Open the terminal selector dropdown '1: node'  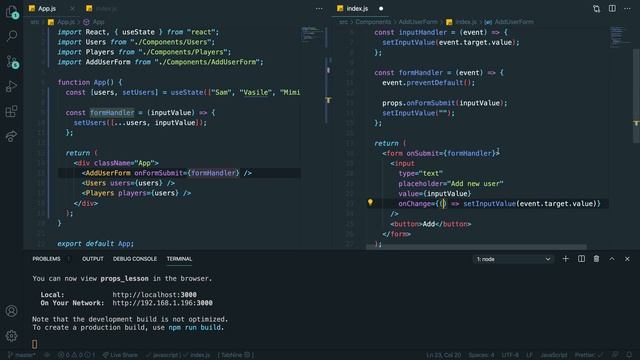pyautogui.click(x=513, y=259)
